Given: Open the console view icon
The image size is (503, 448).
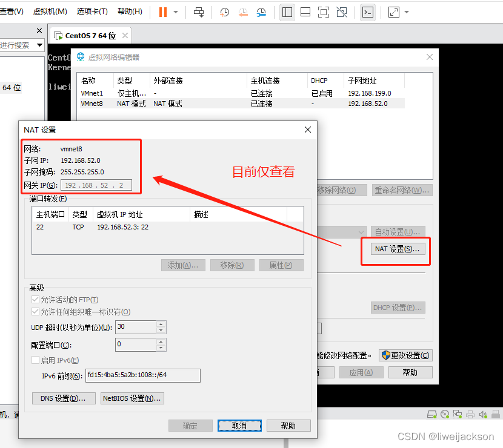Looking at the screenshot, I should [368, 12].
